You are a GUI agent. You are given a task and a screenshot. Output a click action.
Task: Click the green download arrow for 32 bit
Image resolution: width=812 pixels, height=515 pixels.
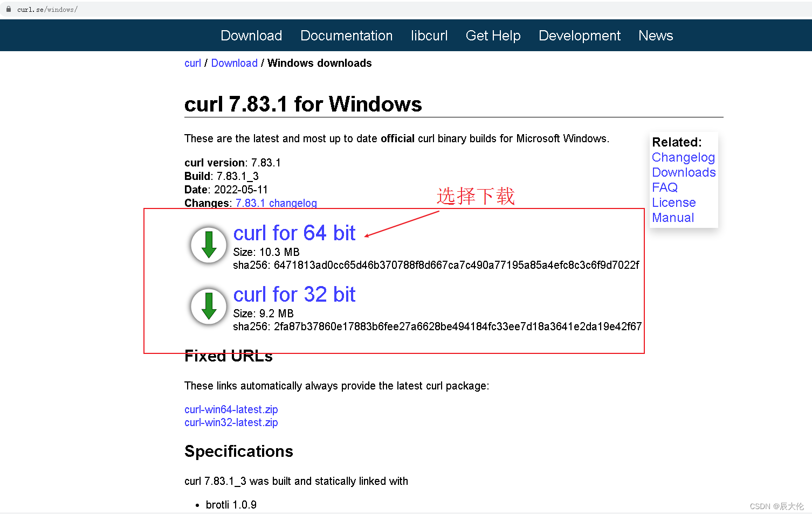[209, 306]
